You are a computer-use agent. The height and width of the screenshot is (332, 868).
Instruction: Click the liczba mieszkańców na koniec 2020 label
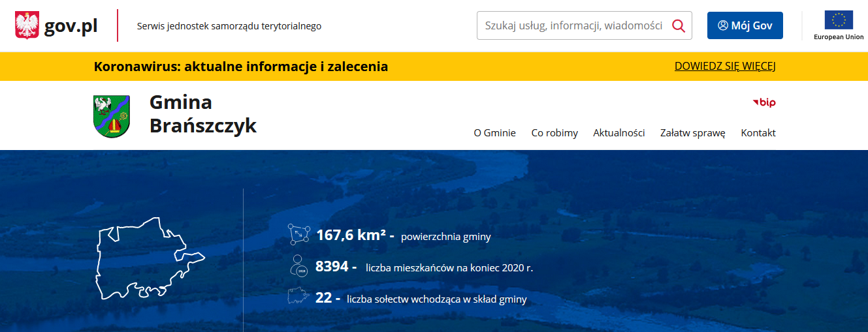(449, 267)
